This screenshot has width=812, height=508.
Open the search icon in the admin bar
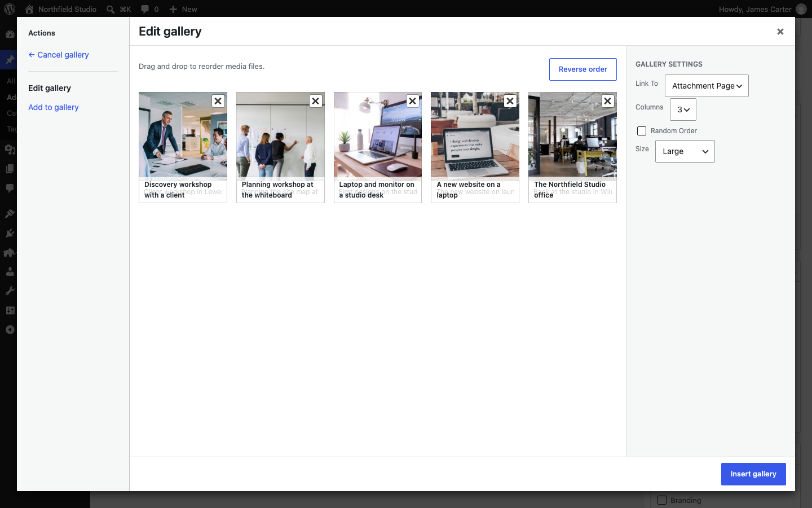pos(111,9)
